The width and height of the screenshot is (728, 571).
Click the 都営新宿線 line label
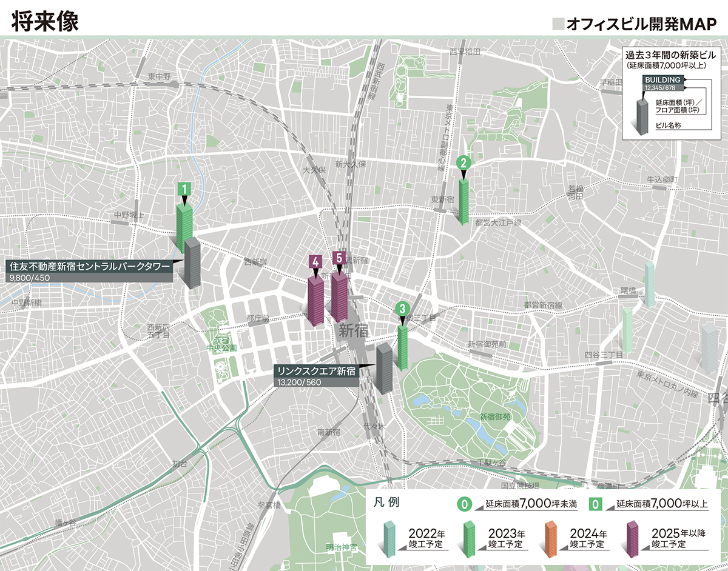click(544, 304)
